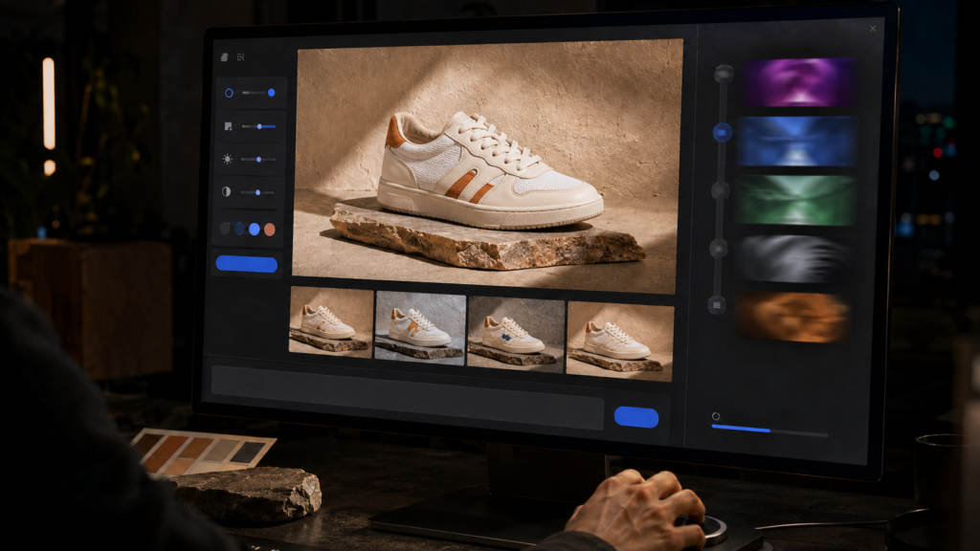
Task: Click the wide blue button in the left panel
Action: (247, 264)
